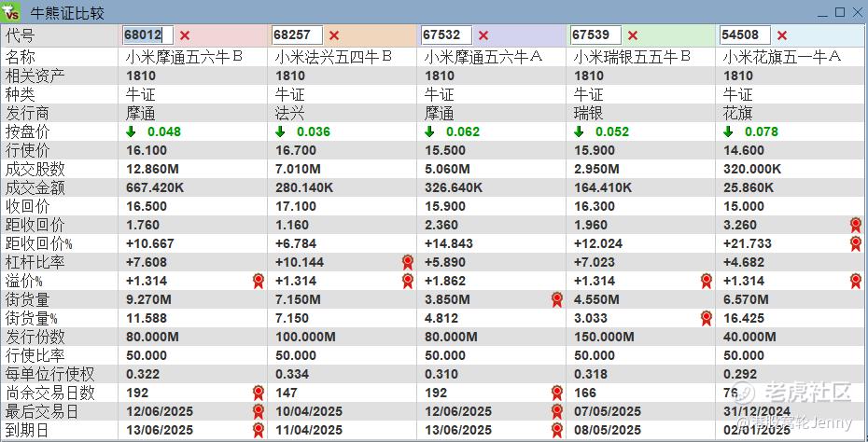Click green down arrow beside price 0.078
This screenshot has height=442, width=868.
pos(728,131)
